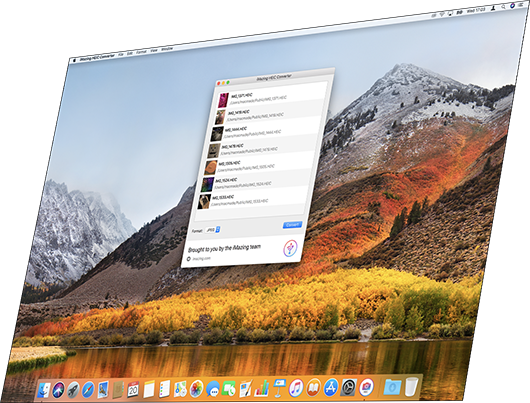Open Maps from the Dock
Image resolution: width=530 pixels, height=403 pixels.
click(x=180, y=389)
